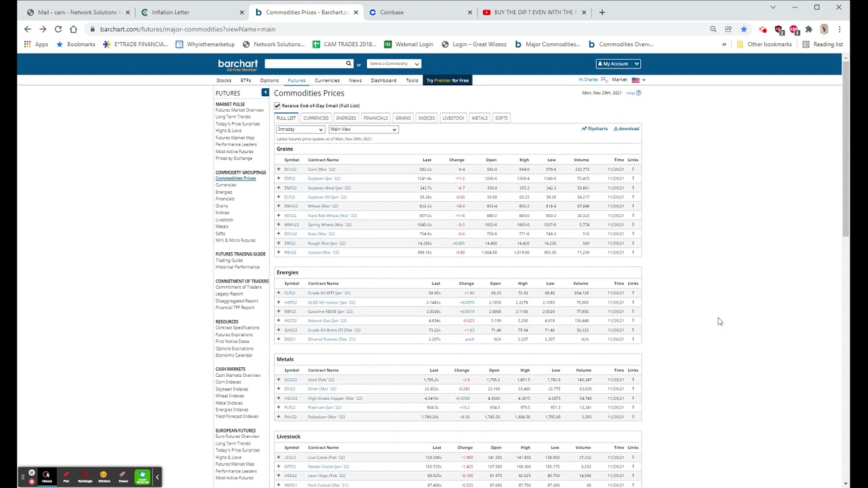Expand the Crude Oil WTI row
The width and height of the screenshot is (868, 488).
point(278,293)
